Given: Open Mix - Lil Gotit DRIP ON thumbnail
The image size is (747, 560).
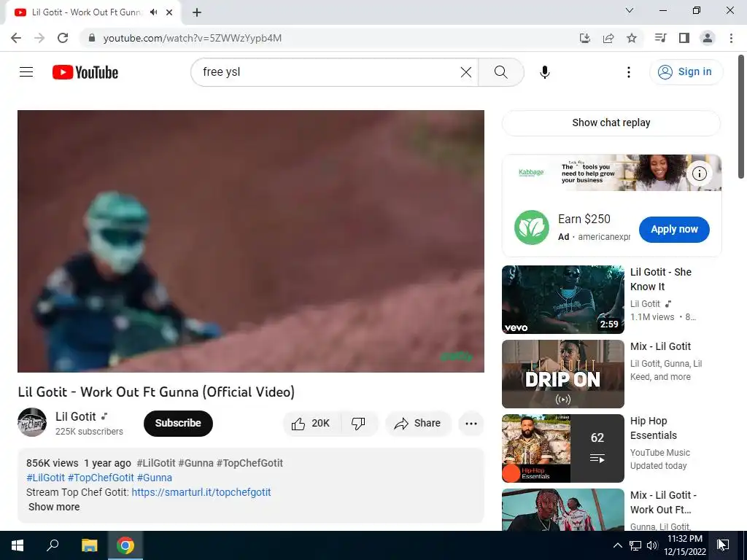Looking at the screenshot, I should [562, 374].
